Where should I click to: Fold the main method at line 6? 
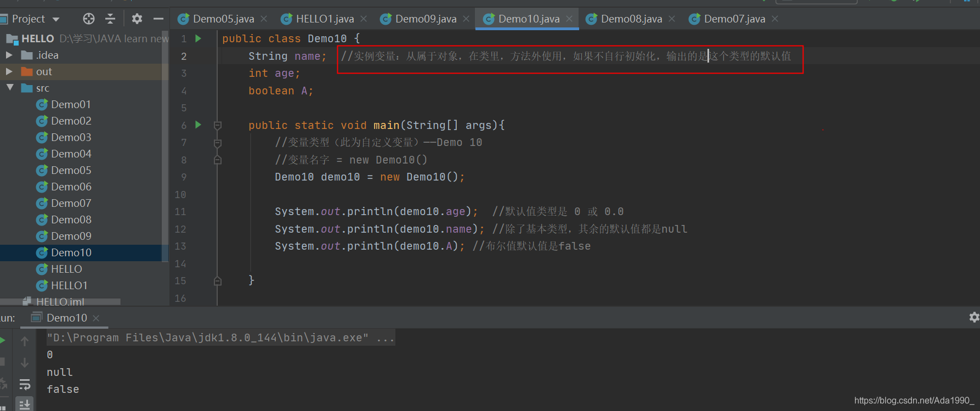(218, 126)
